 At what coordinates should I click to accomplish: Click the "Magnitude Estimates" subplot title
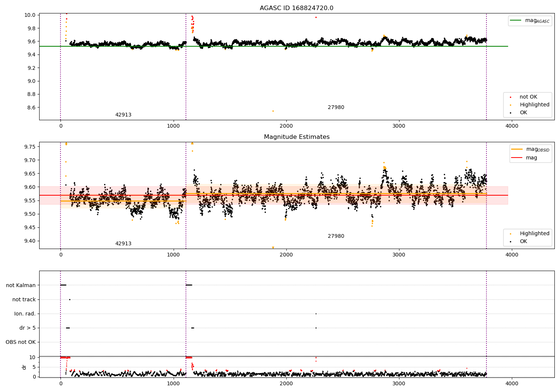296,137
